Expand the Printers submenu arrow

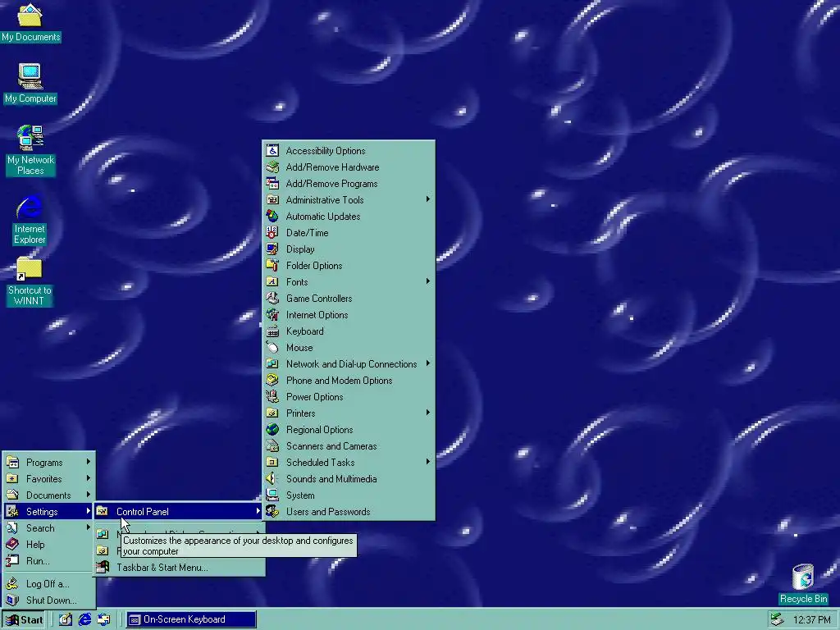(427, 413)
